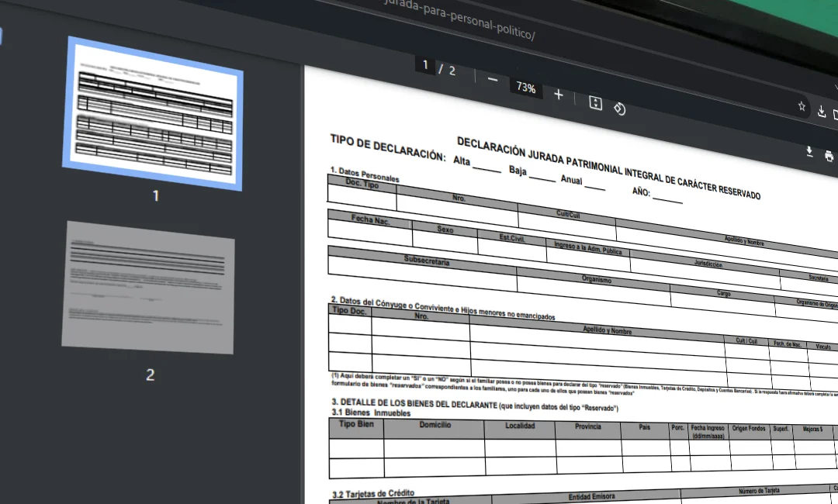Click 'Cuit / Cuil' in the Cónyuge table

click(x=746, y=340)
